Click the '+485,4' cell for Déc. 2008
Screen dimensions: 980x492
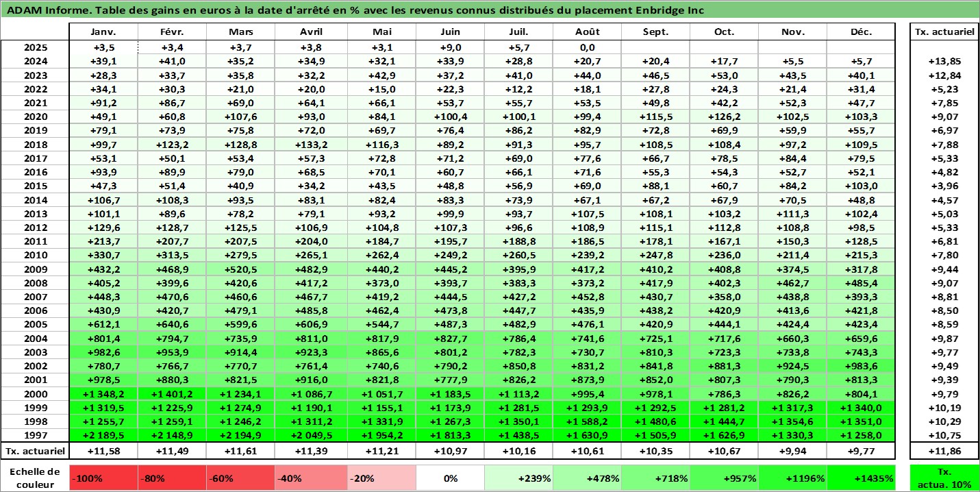(861, 283)
